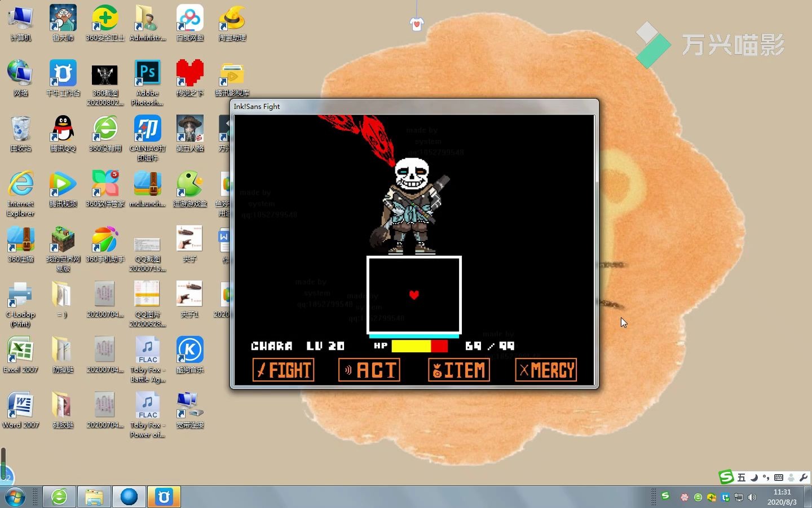Launch 逗游游戏盒 desktop shortcut
The width and height of the screenshot is (812, 508).
(x=190, y=190)
